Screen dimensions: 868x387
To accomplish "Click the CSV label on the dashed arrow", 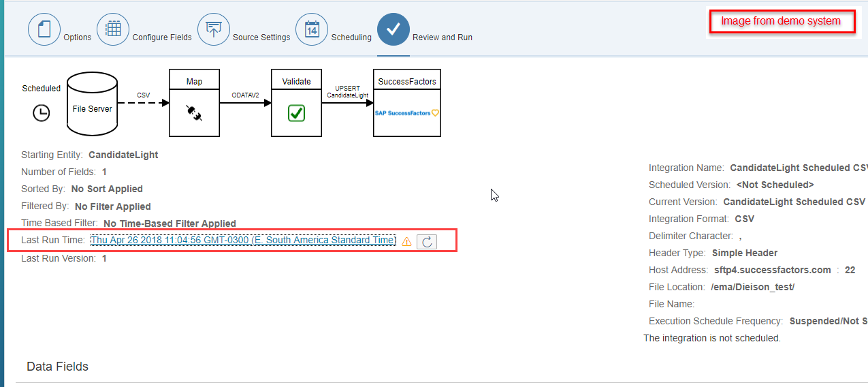I will pos(144,95).
